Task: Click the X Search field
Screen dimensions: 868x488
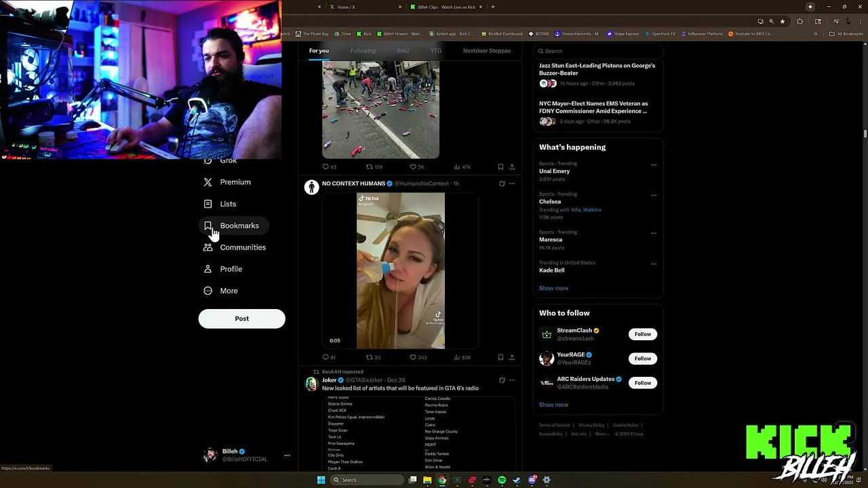Action: coord(597,51)
